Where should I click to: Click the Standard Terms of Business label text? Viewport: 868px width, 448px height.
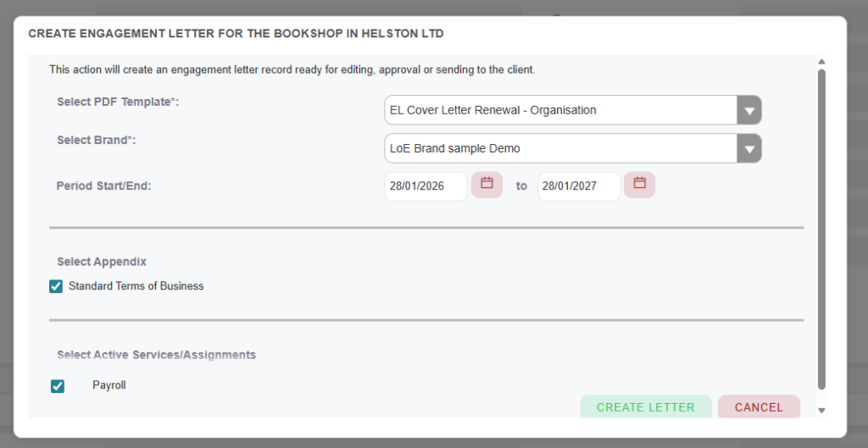[x=136, y=286]
